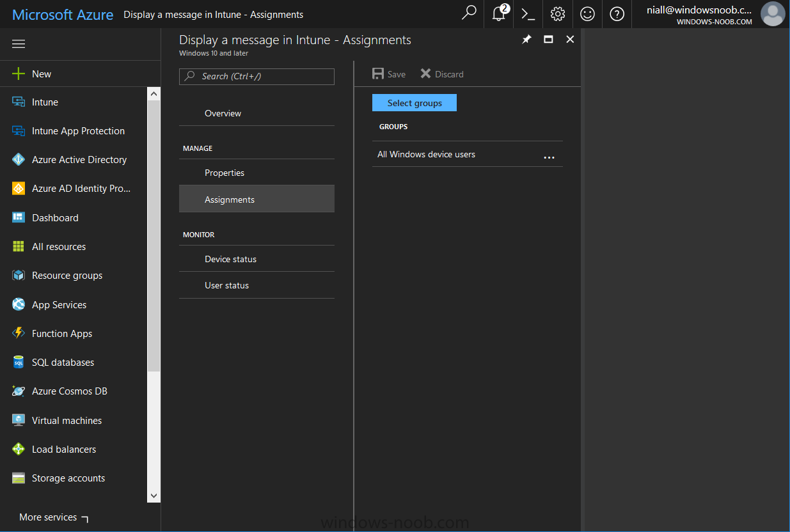The image size is (790, 532).
Task: Open the More services link
Action: (54, 517)
